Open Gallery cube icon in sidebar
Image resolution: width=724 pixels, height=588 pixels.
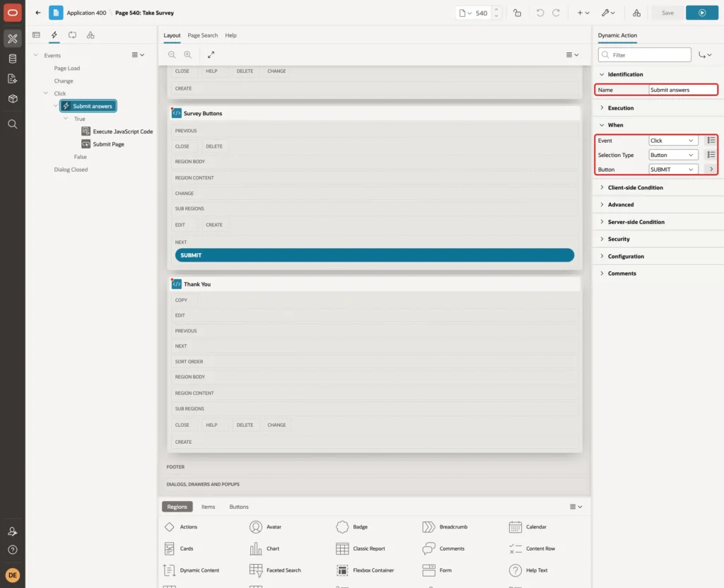point(13,99)
